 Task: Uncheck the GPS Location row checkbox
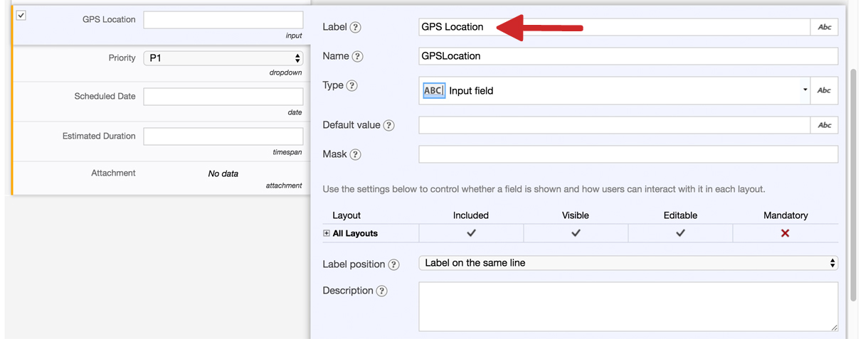point(21,15)
